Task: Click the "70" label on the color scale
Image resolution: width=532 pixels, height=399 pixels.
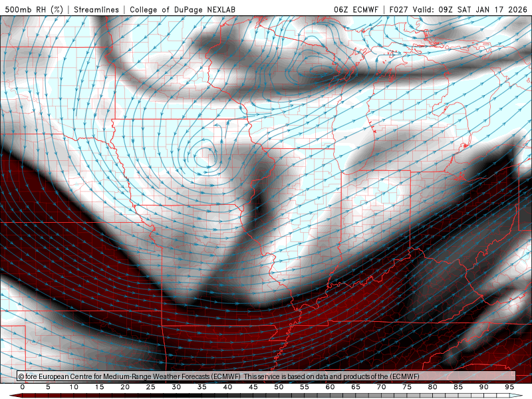Action: coord(381,387)
